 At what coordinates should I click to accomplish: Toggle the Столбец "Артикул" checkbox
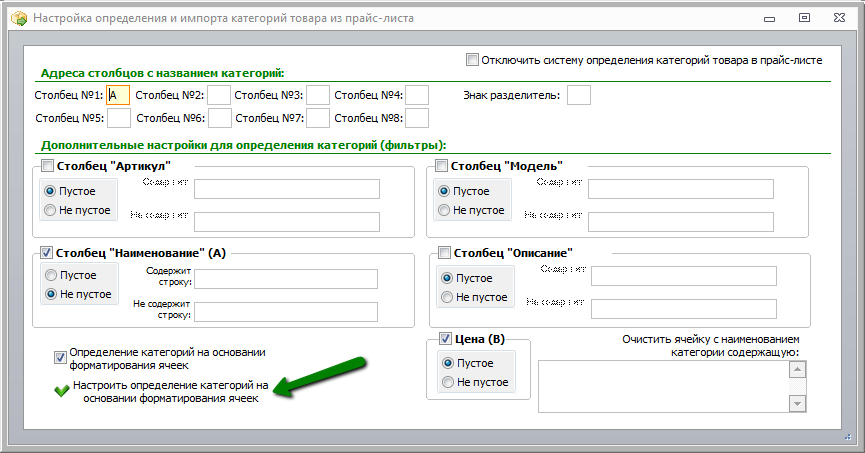tap(47, 166)
